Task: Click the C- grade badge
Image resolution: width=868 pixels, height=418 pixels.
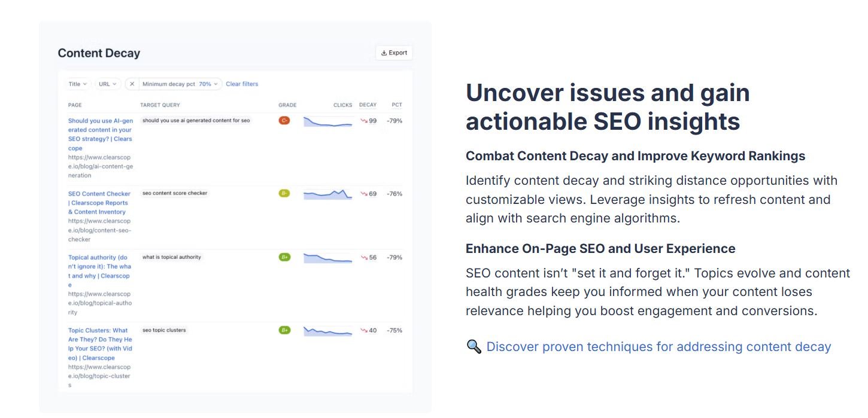Action: click(x=284, y=121)
